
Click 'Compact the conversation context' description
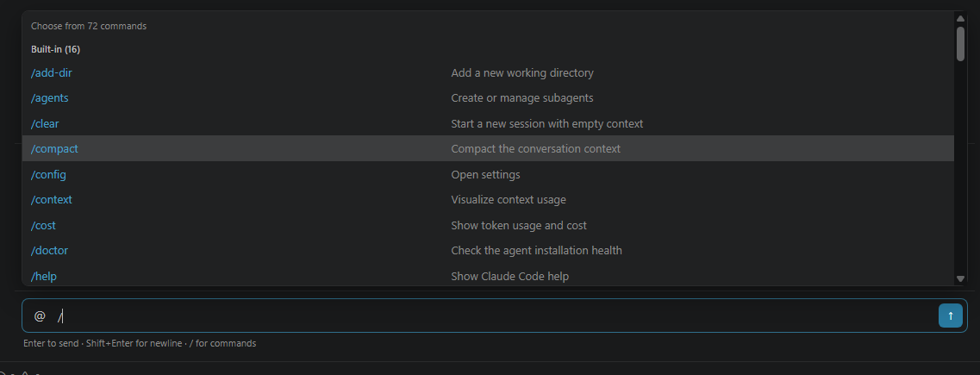[535, 149]
